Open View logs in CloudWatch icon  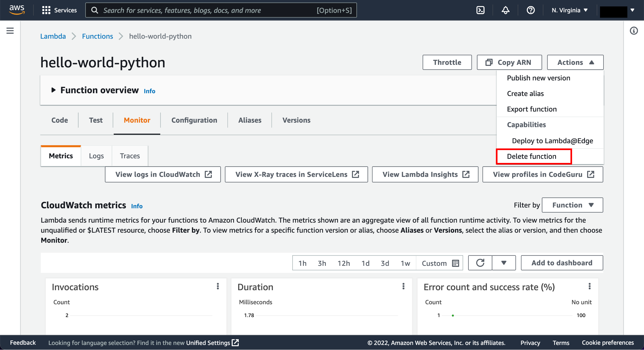[208, 174]
